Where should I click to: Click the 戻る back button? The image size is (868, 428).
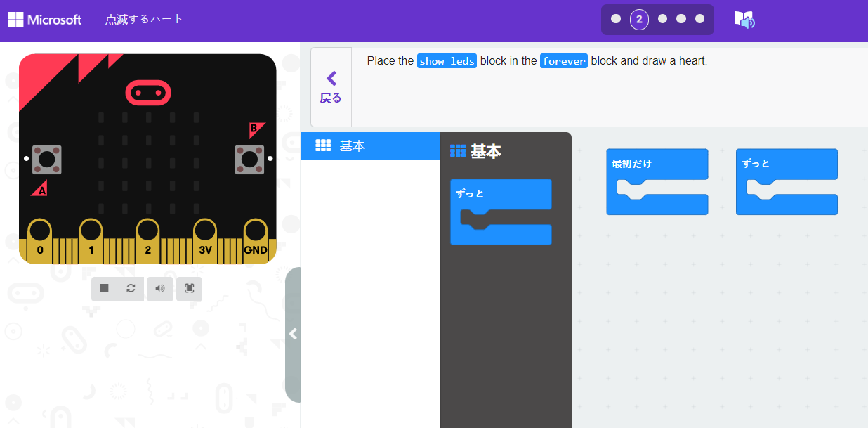pyautogui.click(x=330, y=86)
